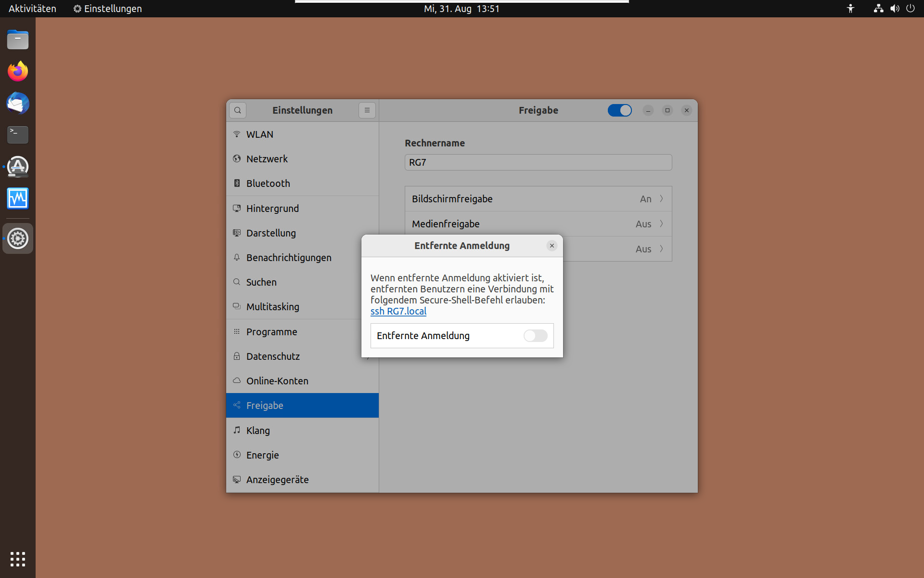Screen dimensions: 924x578
Task: Open System Monitor dock icon
Action: pyautogui.click(x=18, y=198)
